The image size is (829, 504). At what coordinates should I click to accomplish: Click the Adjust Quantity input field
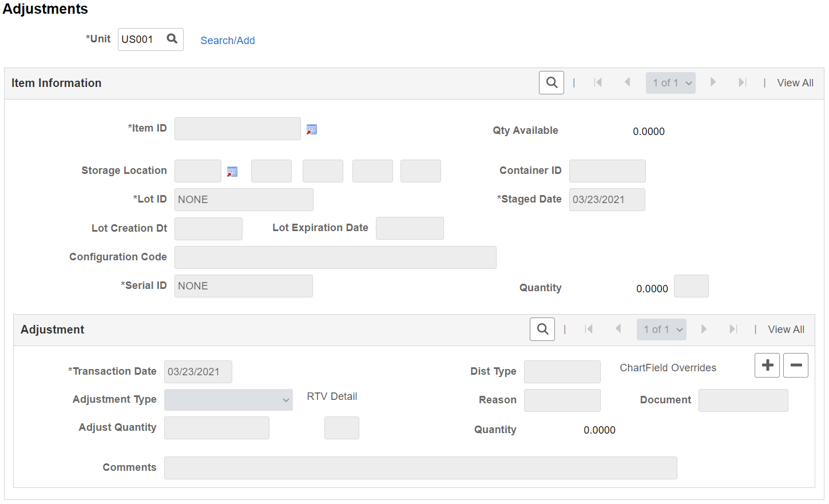(217, 428)
